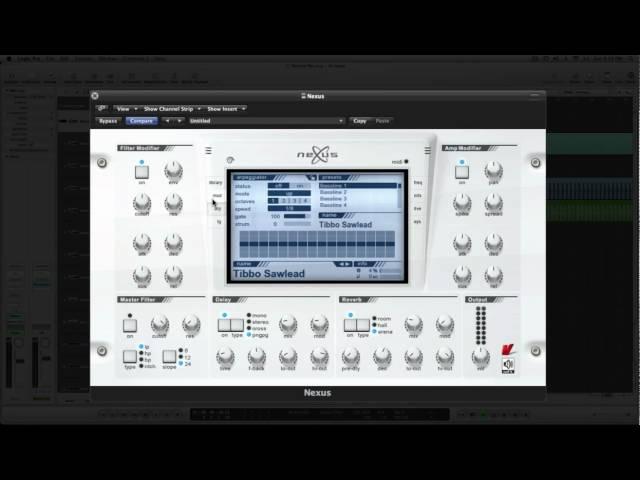Open the library tab
This screenshot has width=640, height=480.
click(x=216, y=182)
